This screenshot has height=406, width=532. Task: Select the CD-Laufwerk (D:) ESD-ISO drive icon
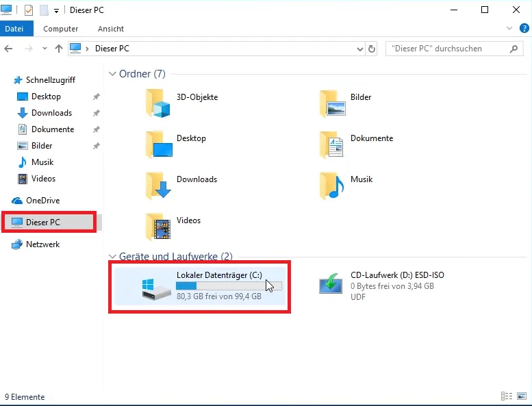[x=331, y=284]
